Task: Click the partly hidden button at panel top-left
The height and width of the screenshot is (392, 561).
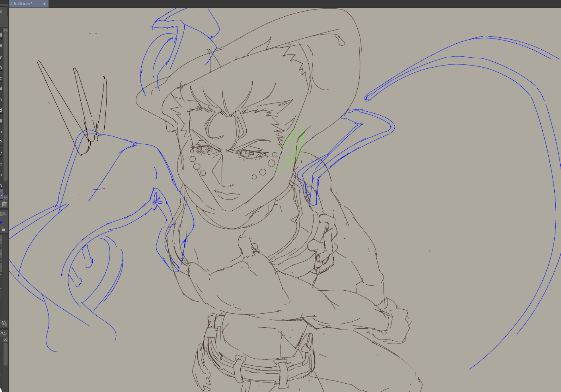Action: tap(2, 12)
